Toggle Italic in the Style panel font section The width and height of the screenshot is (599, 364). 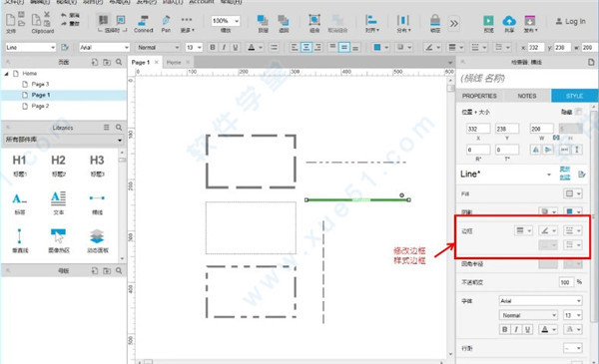pyautogui.click(x=516, y=329)
